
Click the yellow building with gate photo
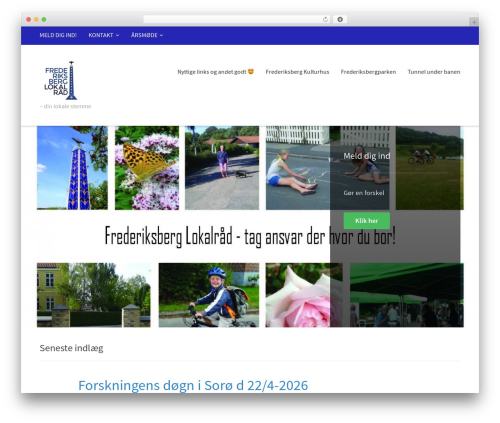click(x=94, y=295)
